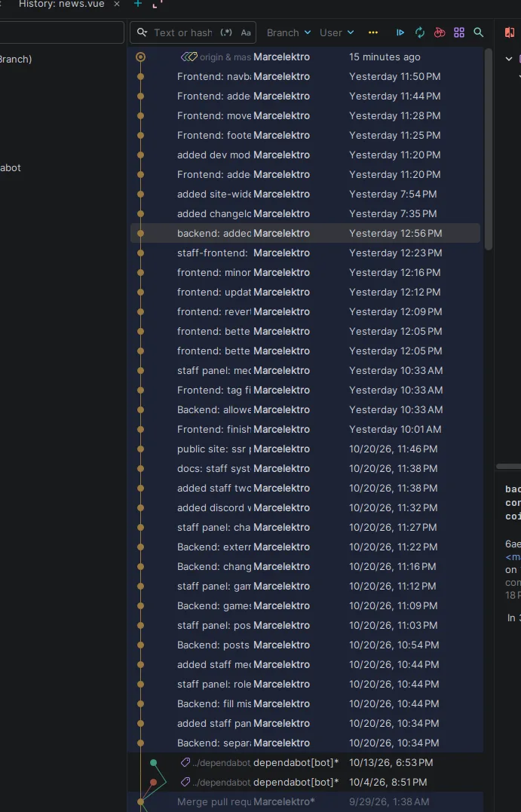Select the 'added staff pan' commit at 10:34 PM
Screen dimensions: 521x812
point(305,724)
